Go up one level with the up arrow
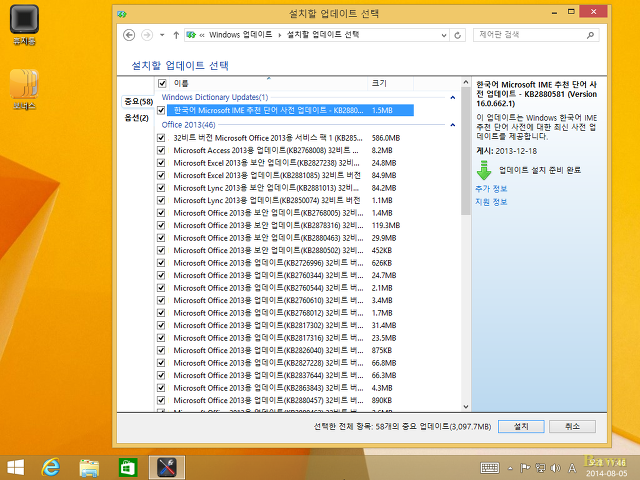Viewport: 640px width, 480px height. [176, 35]
